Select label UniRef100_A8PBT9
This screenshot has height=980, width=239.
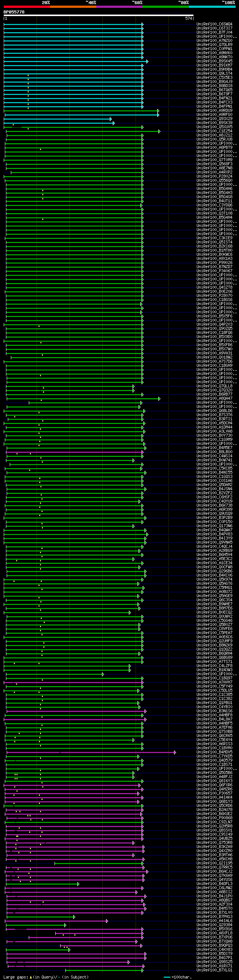(214, 148)
